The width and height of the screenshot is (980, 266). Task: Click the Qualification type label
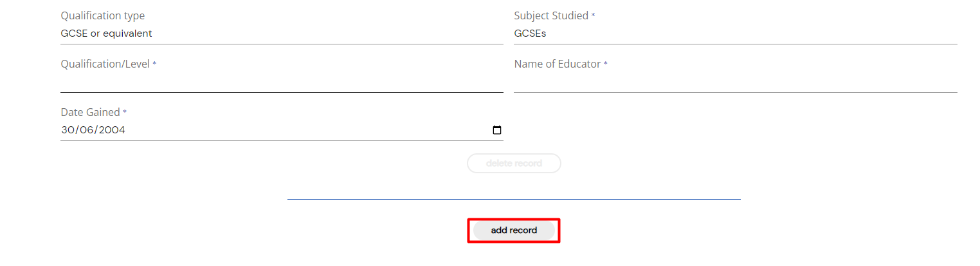click(x=103, y=16)
